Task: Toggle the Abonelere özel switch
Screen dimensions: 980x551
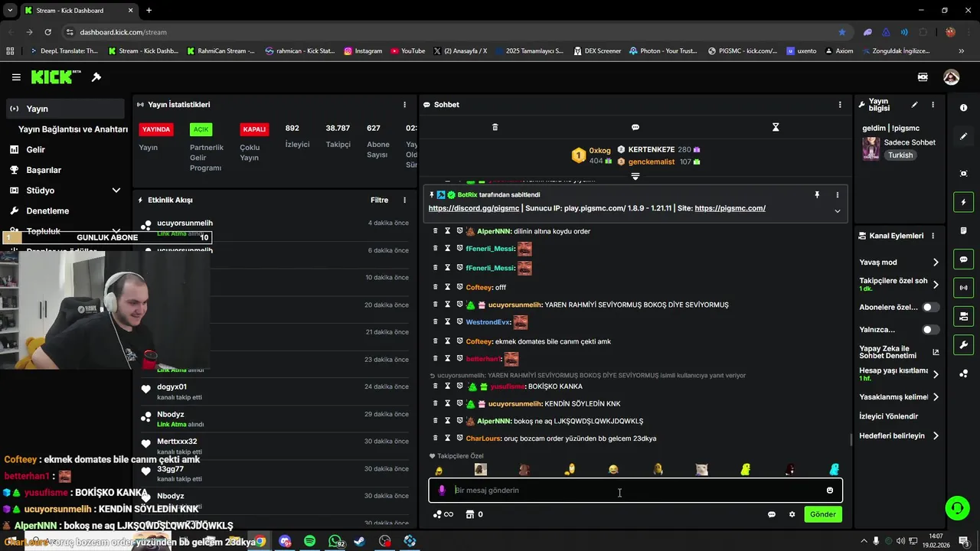Action: pyautogui.click(x=931, y=307)
